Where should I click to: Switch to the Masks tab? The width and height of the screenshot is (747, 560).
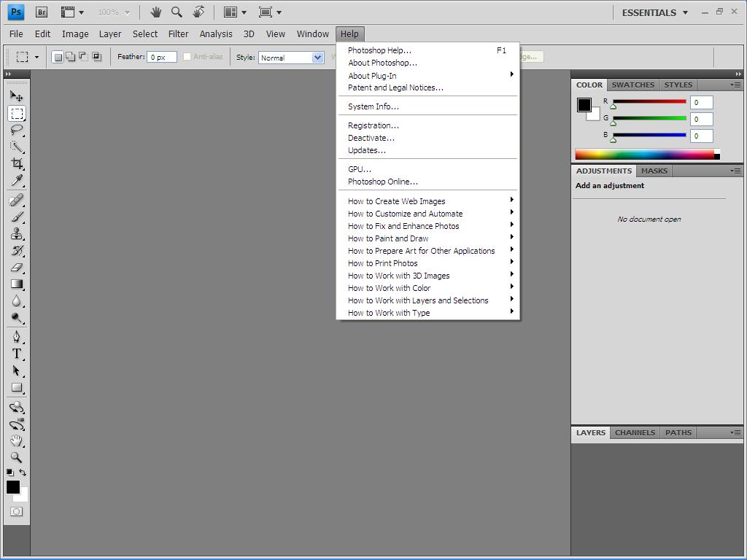(654, 171)
